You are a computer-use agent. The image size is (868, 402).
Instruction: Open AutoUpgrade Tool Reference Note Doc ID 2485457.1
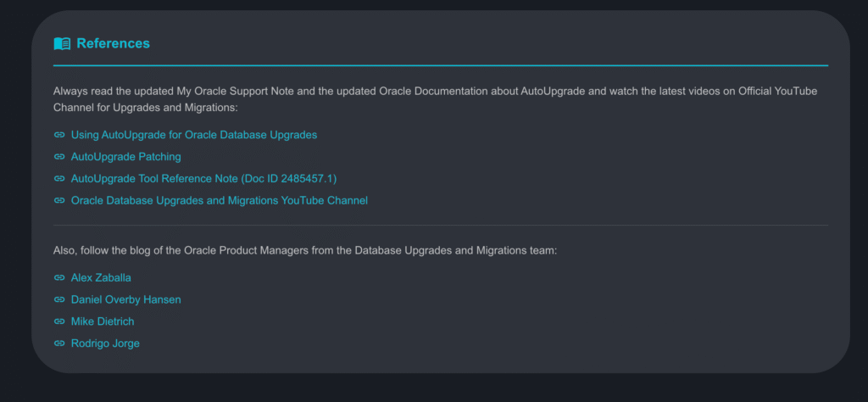pos(203,179)
